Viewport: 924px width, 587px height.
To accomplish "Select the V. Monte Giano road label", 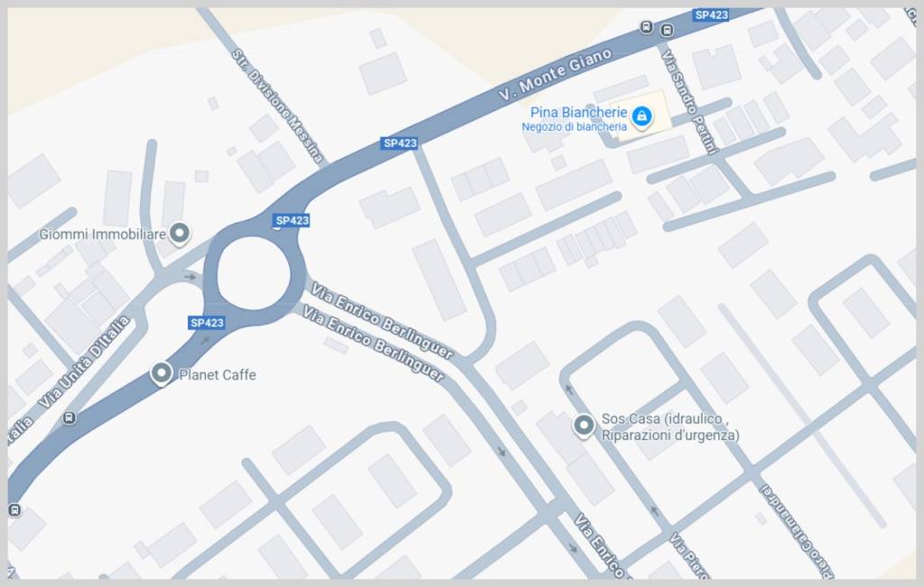I will point(555,74).
